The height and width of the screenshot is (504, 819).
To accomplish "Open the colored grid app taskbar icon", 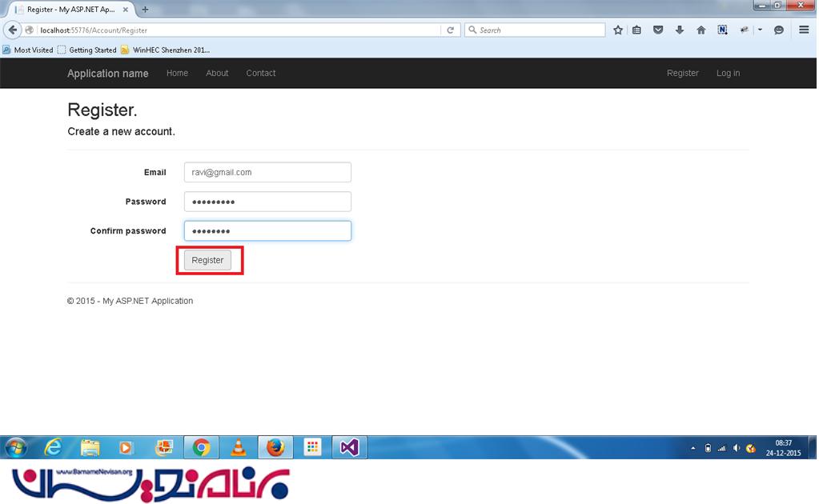I will (x=312, y=448).
